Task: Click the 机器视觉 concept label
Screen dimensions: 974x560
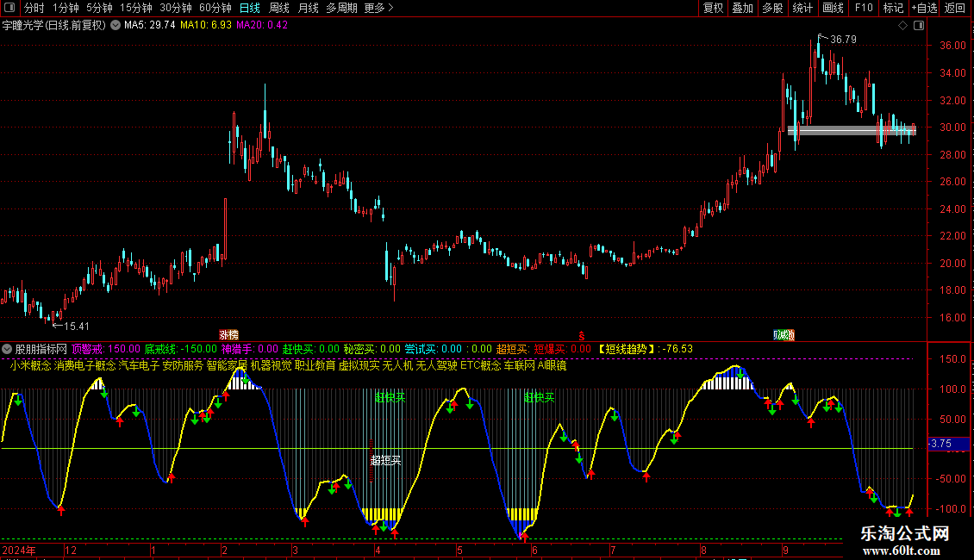Action: [x=271, y=365]
